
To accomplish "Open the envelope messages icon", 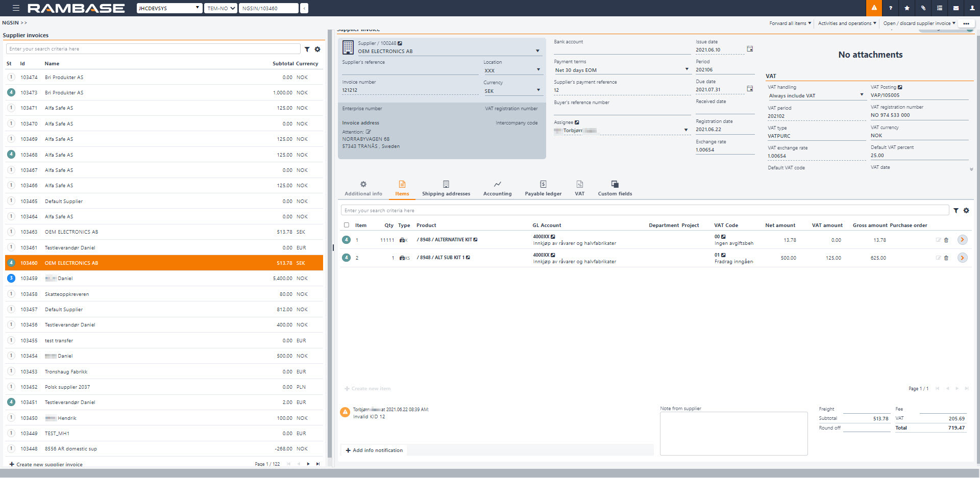I will point(956,8).
